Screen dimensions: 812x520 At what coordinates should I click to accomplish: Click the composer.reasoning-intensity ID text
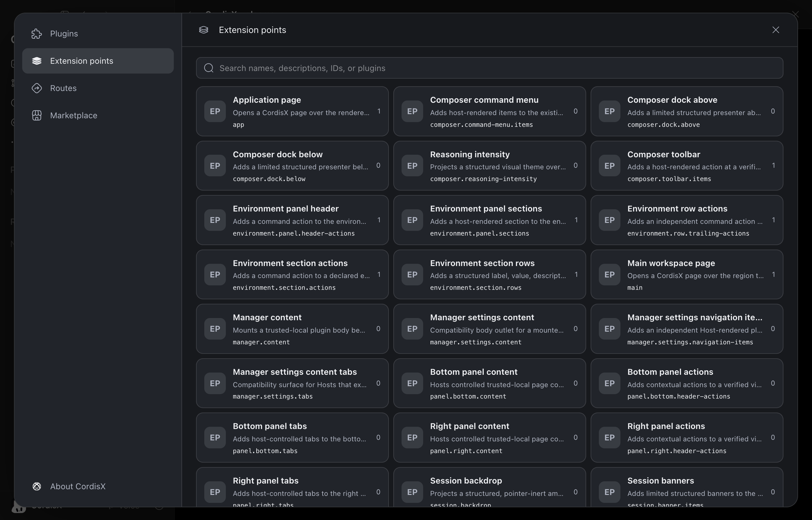(483, 179)
